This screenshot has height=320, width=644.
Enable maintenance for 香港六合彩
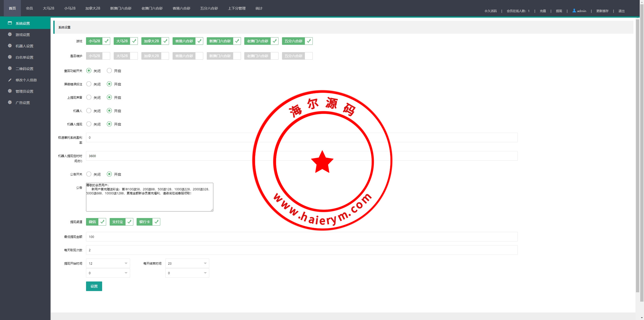[x=199, y=56]
